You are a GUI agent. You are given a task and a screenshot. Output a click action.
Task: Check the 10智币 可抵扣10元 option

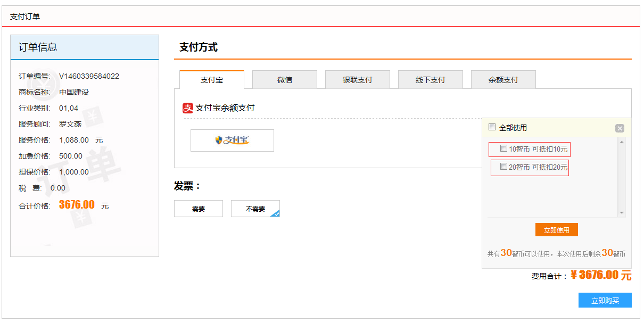(503, 148)
